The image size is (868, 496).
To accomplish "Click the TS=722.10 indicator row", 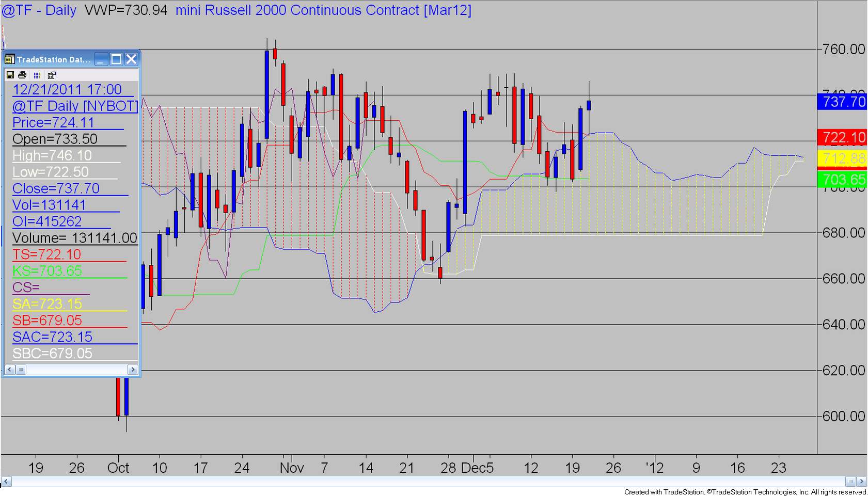I will tap(47, 254).
